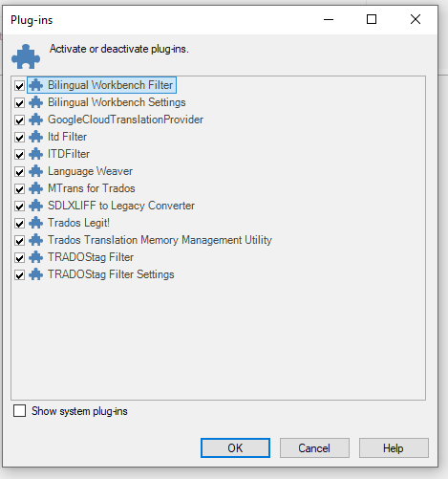
Task: Uncheck the Trados Legit! plug-in
Action: tap(19, 224)
